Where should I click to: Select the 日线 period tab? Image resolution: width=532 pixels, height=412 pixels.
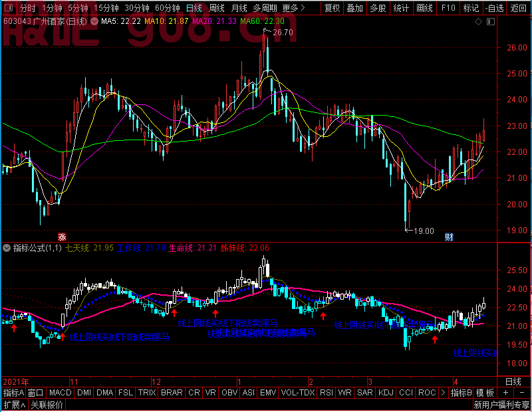pos(194,8)
